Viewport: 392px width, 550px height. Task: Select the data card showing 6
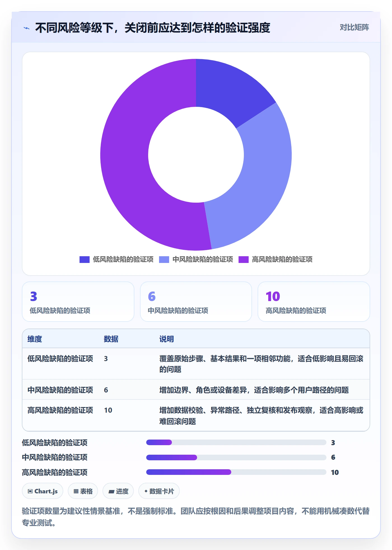coord(196,302)
